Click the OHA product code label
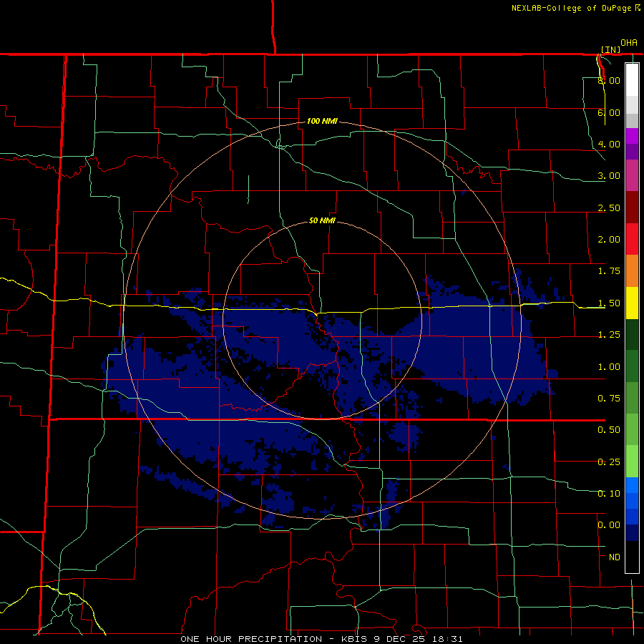Image resolution: width=644 pixels, height=644 pixels. [x=629, y=43]
